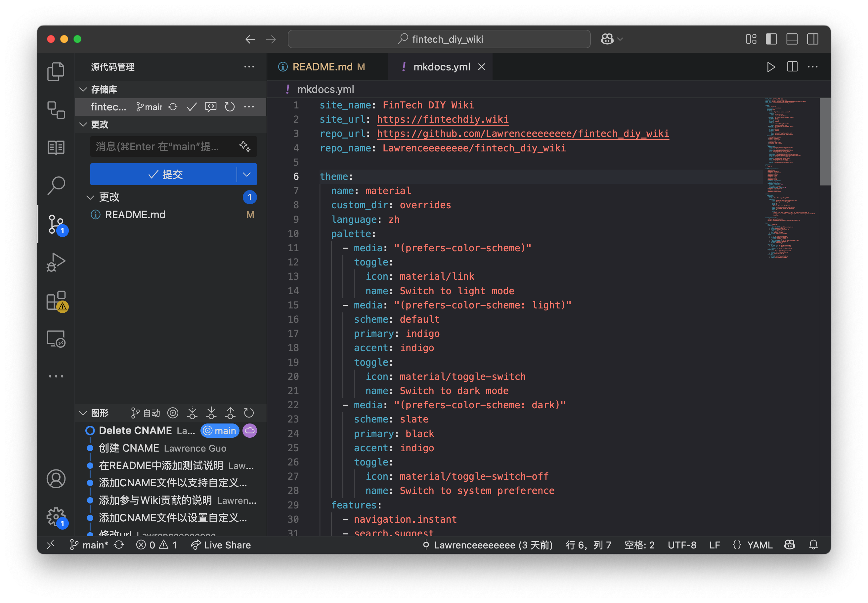868x603 pixels.
Task: Close the mkdocs.yml tab
Action: 482,67
